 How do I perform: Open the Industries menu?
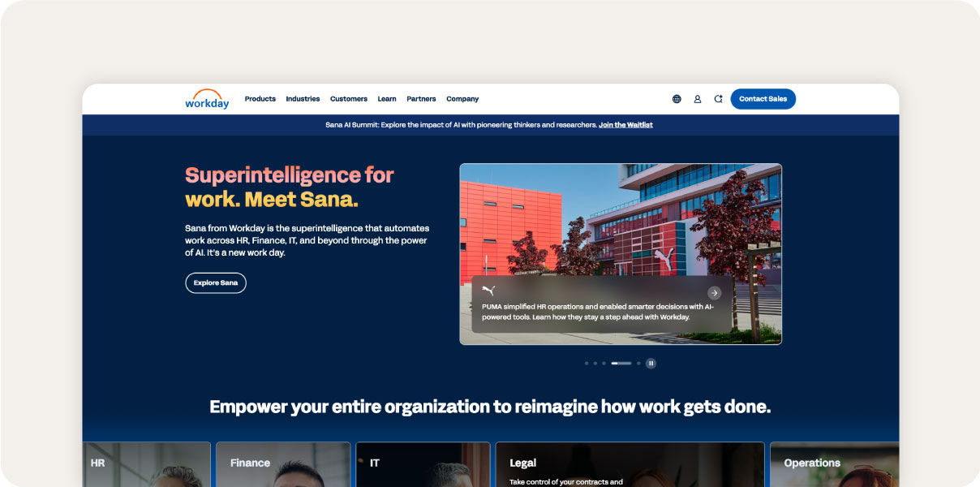coord(303,99)
